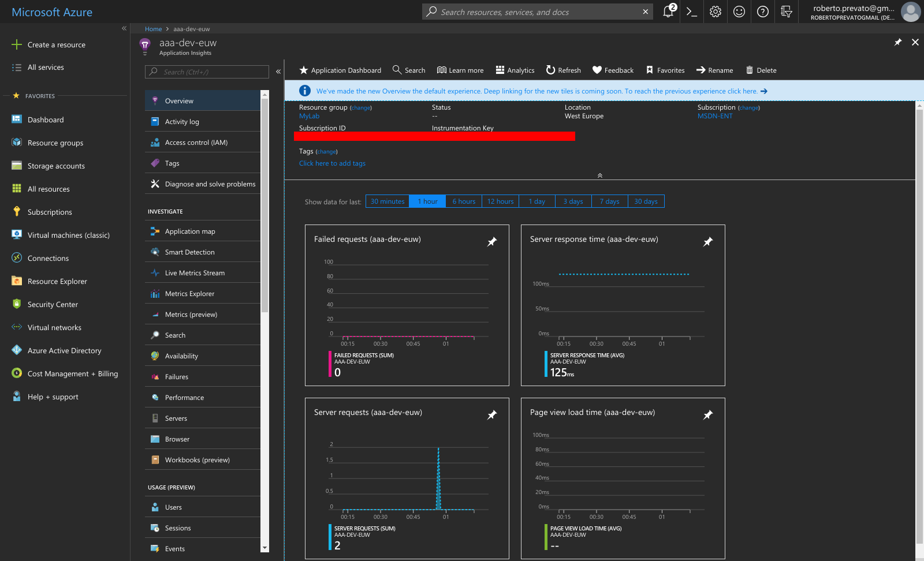This screenshot has height=561, width=924.
Task: Launch Cloud Shell from the top bar
Action: pos(691,12)
